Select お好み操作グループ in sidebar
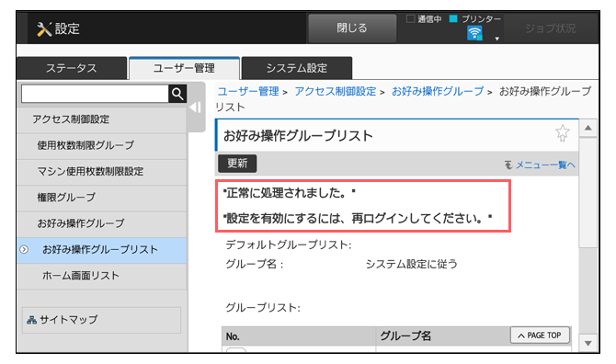This screenshot has width=616, height=364. (102, 223)
